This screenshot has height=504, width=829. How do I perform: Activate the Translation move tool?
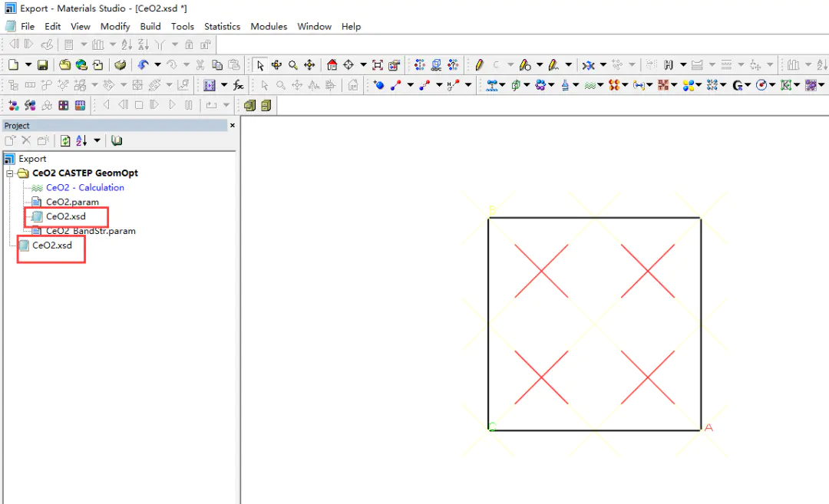[309, 65]
